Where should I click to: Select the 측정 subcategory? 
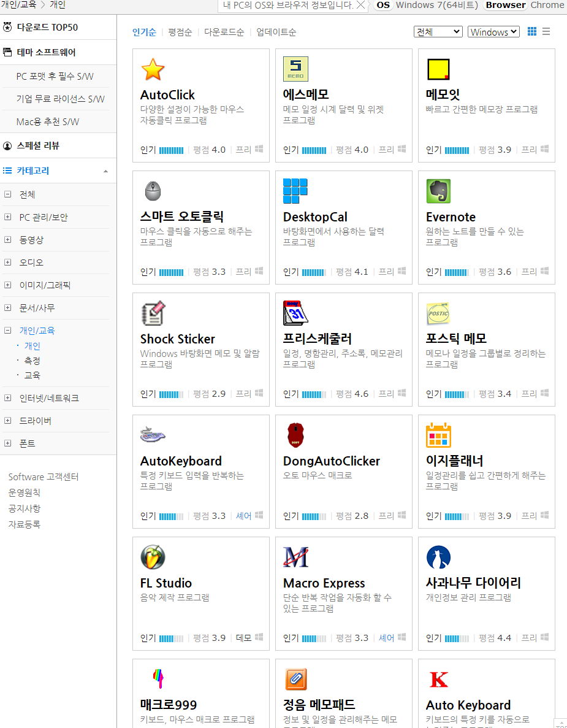tap(32, 361)
